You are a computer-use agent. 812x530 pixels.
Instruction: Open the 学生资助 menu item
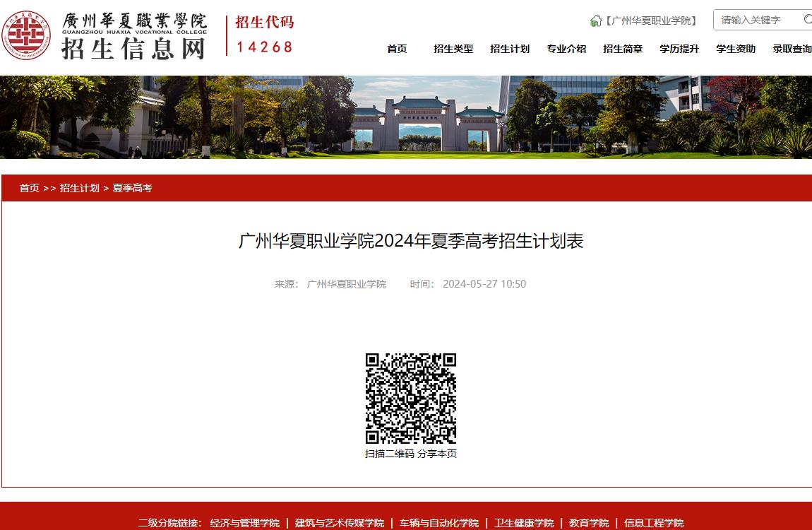736,49
